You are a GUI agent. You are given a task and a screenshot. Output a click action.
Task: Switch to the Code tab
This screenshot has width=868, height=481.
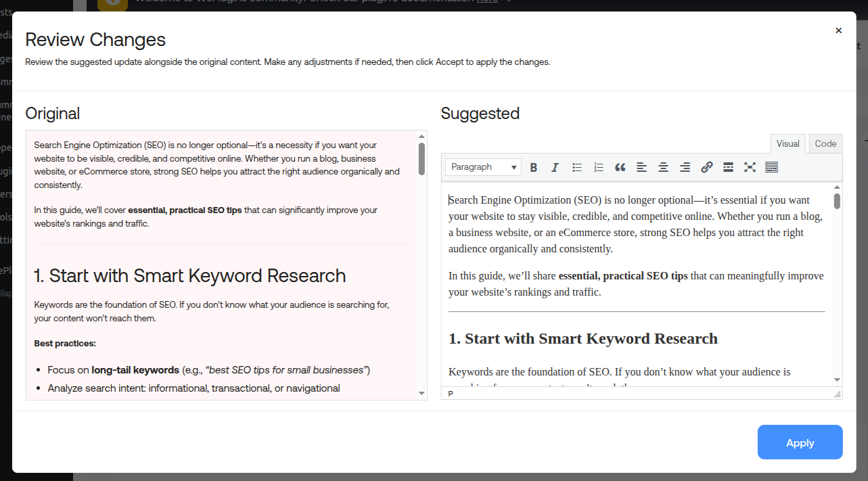[825, 143]
